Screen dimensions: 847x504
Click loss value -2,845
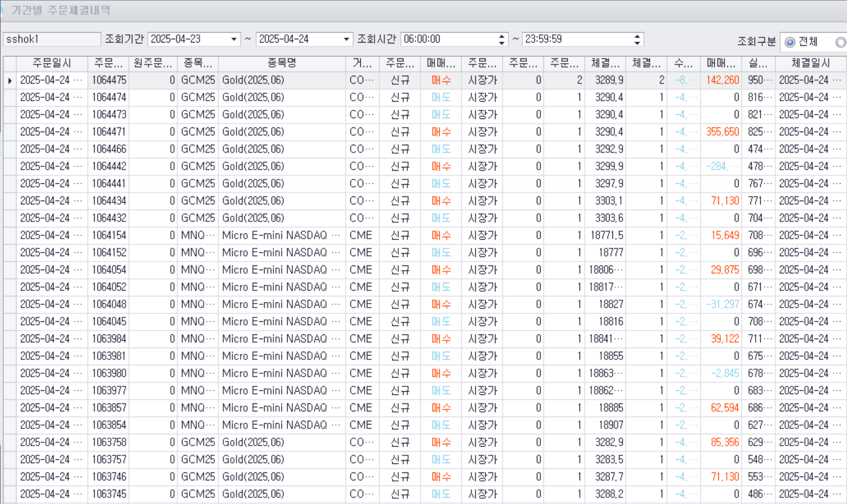[725, 373]
